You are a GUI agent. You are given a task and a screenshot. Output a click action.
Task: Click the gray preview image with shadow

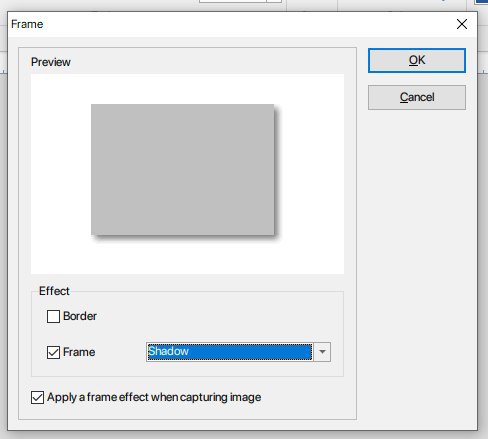pyautogui.click(x=183, y=170)
